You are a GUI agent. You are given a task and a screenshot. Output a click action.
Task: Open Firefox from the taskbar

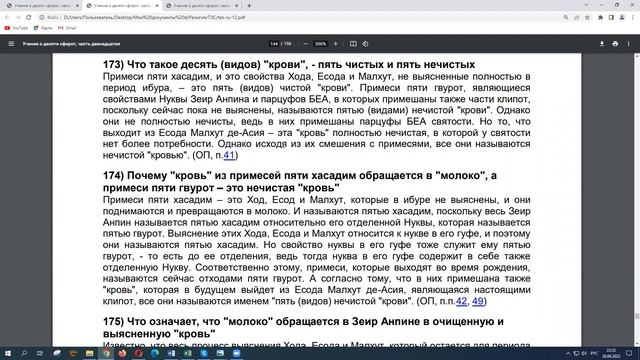point(122,353)
